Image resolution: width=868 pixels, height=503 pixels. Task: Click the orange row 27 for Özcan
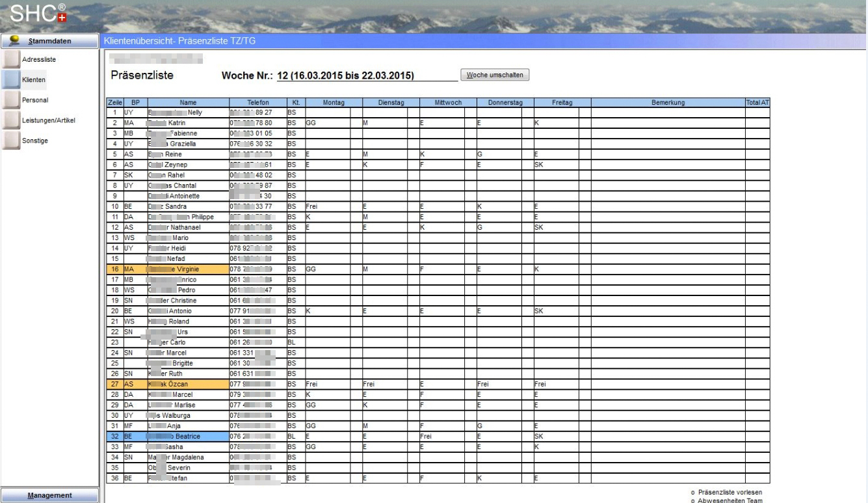coord(189,385)
